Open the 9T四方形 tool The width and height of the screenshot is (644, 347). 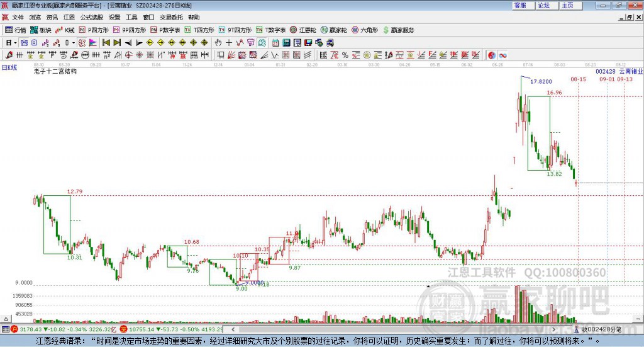coord(235,30)
